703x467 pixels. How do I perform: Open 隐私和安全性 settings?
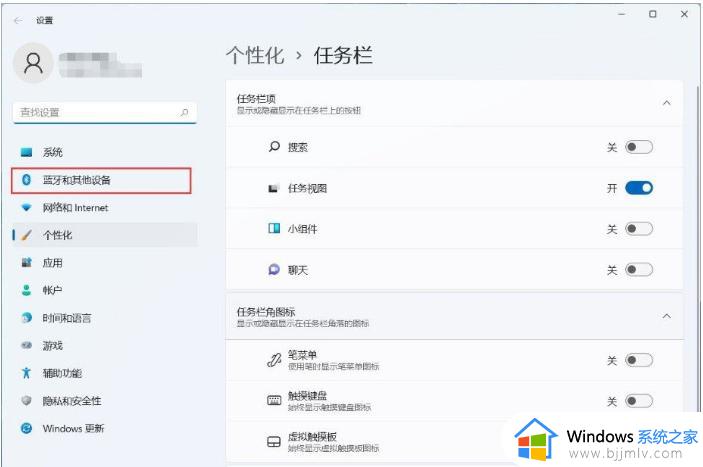105,400
